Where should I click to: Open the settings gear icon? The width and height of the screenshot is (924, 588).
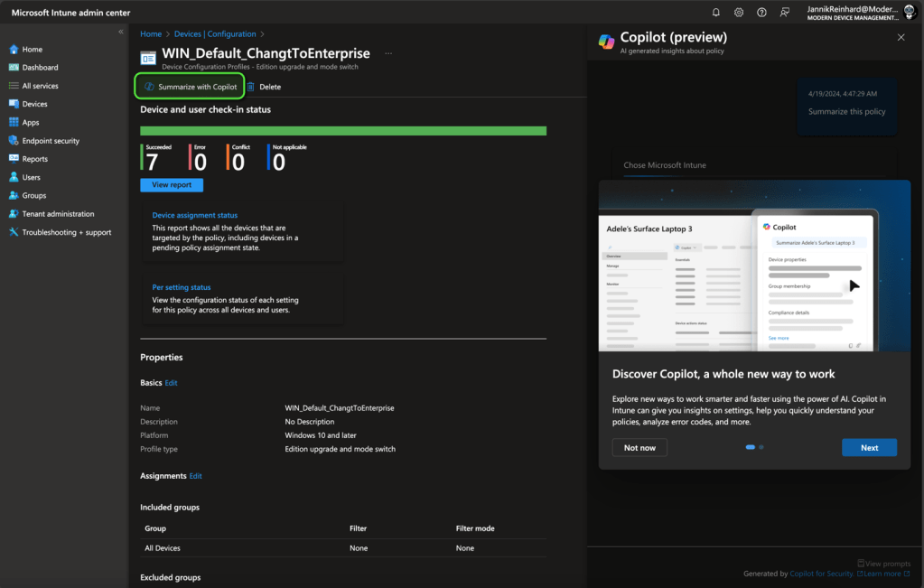tap(739, 13)
